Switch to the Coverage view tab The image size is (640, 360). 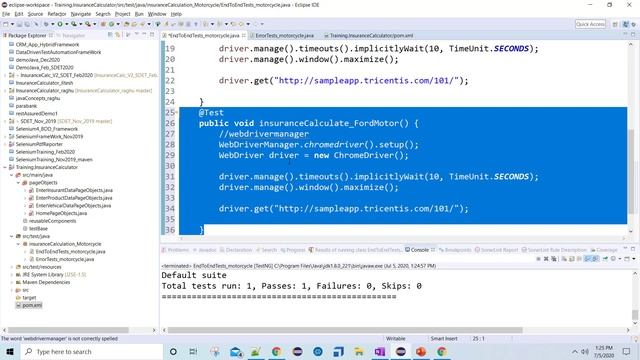tap(604, 250)
